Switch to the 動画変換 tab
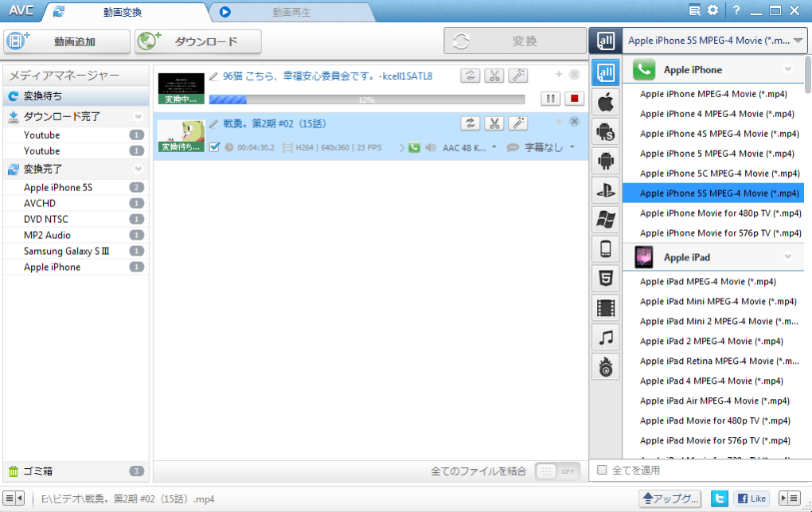The height and width of the screenshot is (512, 812). click(123, 12)
